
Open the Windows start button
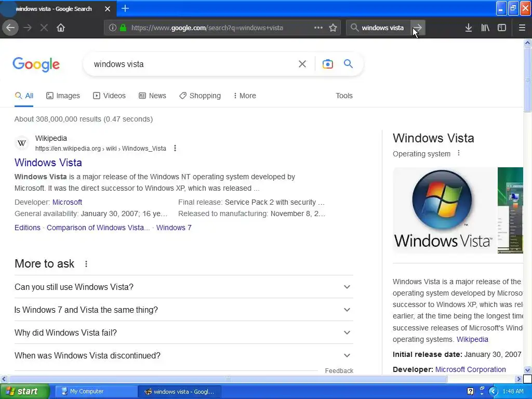click(25, 392)
